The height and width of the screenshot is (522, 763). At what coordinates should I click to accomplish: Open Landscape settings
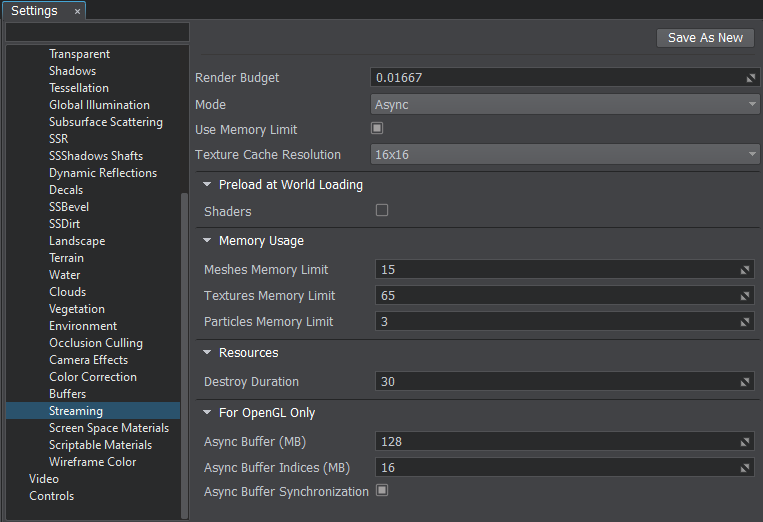pyautogui.click(x=77, y=241)
